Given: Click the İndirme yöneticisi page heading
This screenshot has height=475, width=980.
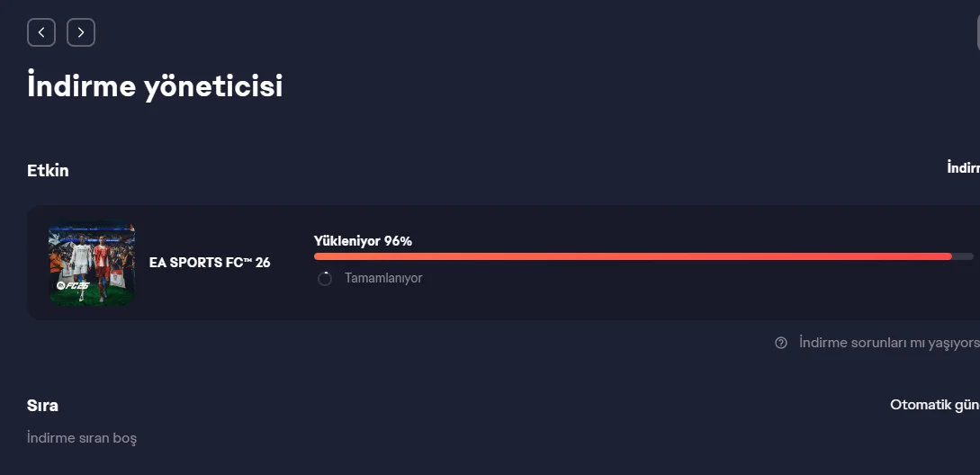Looking at the screenshot, I should (155, 86).
